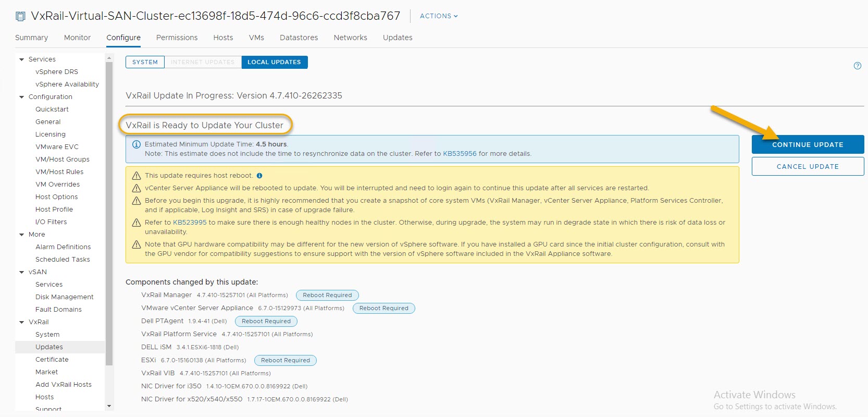
Task: Select vSphere Availability in the sidebar
Action: [x=67, y=84]
